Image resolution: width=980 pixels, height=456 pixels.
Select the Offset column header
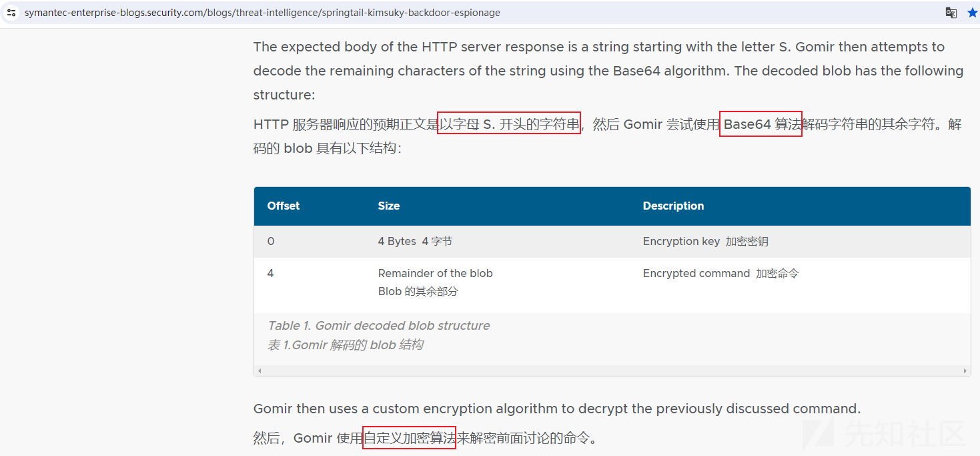(x=284, y=206)
